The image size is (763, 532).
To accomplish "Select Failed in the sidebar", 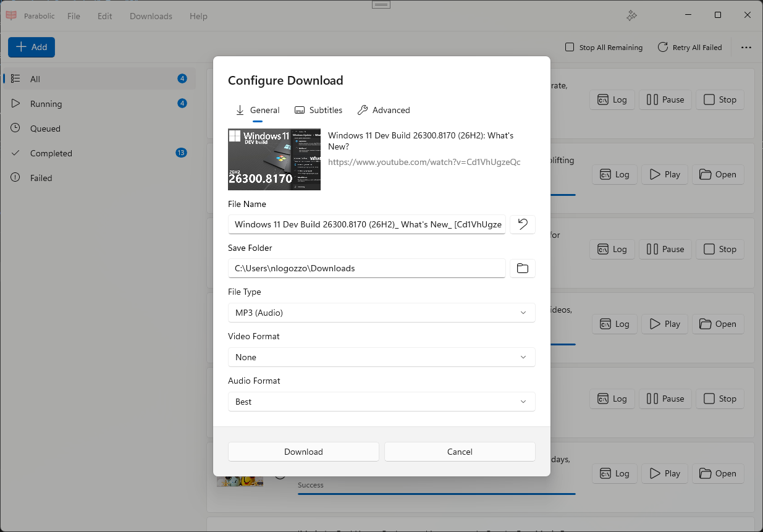I will click(x=99, y=178).
